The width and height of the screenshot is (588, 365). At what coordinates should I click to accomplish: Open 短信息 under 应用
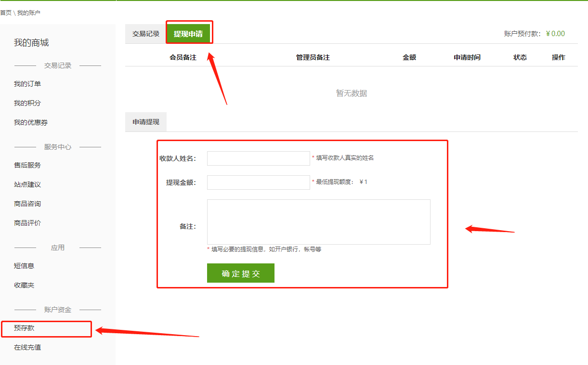coord(24,266)
